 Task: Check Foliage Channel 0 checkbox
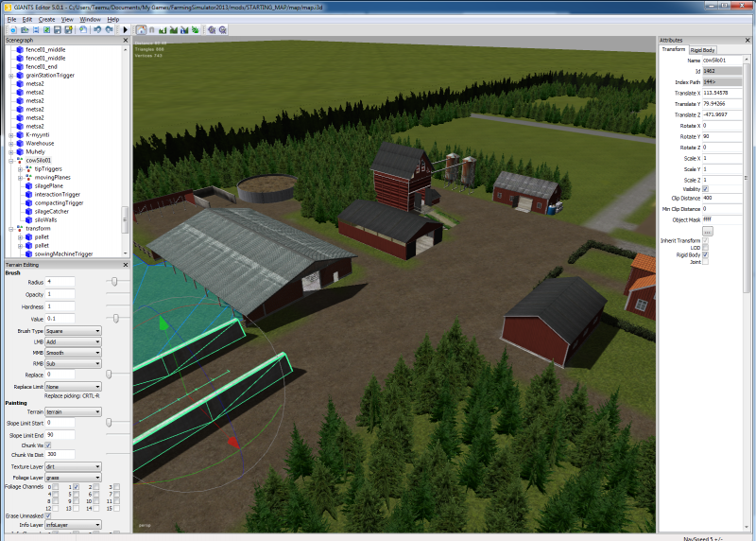click(56, 487)
